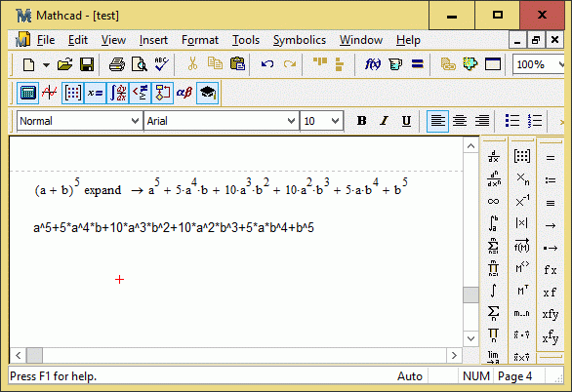The height and width of the screenshot is (392, 572).
Task: Align regions down icon
Action: pyautogui.click(x=340, y=65)
